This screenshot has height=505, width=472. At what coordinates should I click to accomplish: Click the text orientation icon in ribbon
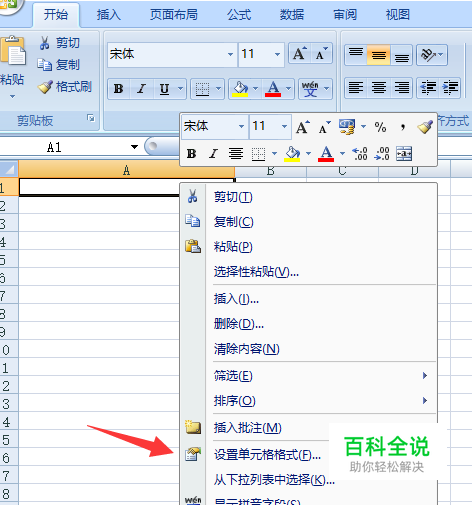coord(428,54)
